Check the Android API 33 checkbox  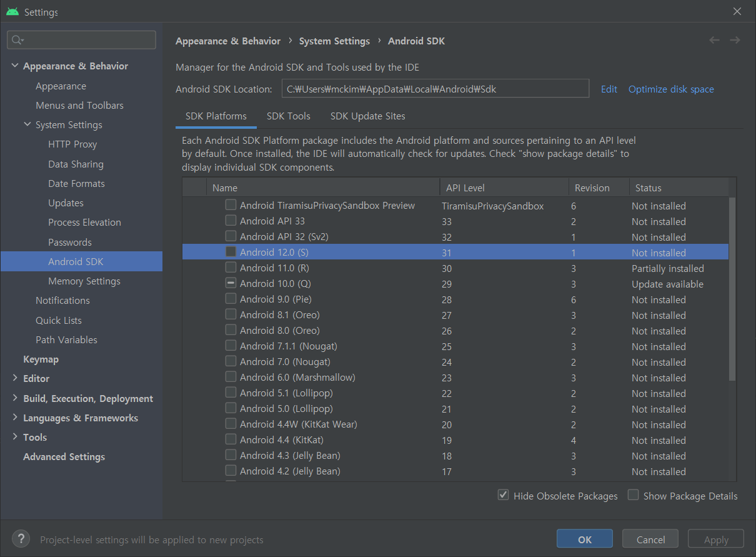[x=231, y=220]
